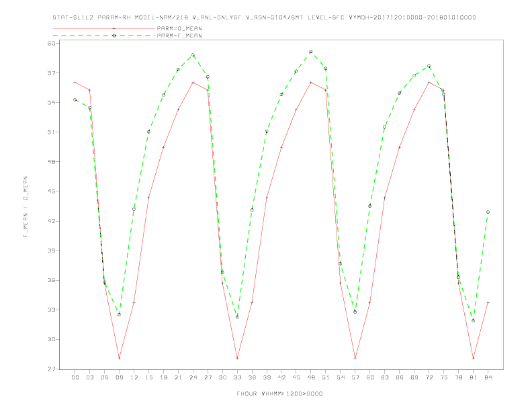Click the y-axis tick label 27
The height and width of the screenshot is (411, 532).
(52, 369)
